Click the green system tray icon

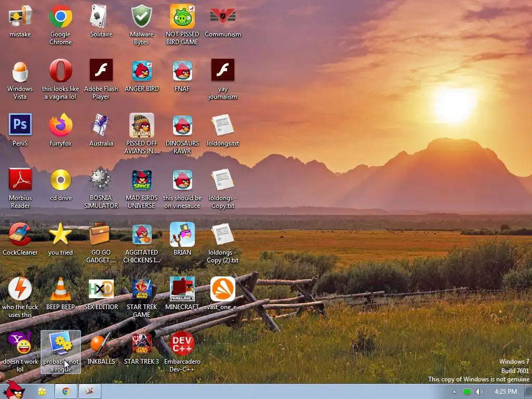[x=467, y=392]
